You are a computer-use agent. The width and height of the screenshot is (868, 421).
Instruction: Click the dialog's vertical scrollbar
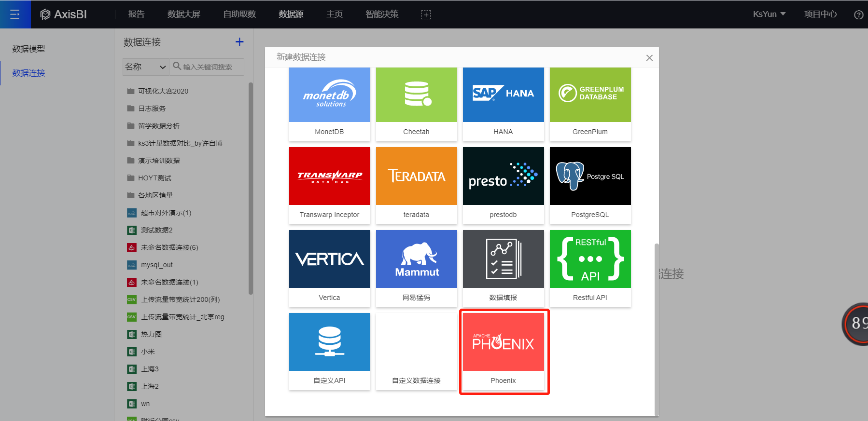656,328
